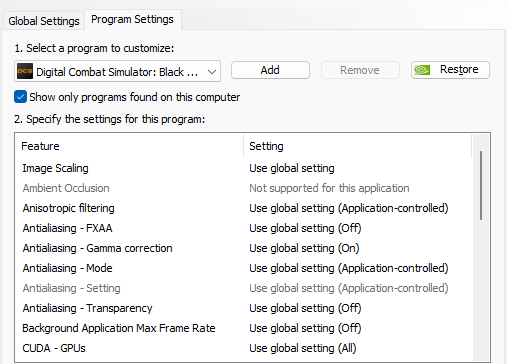
Task: Click the Remove button
Action: [360, 70]
